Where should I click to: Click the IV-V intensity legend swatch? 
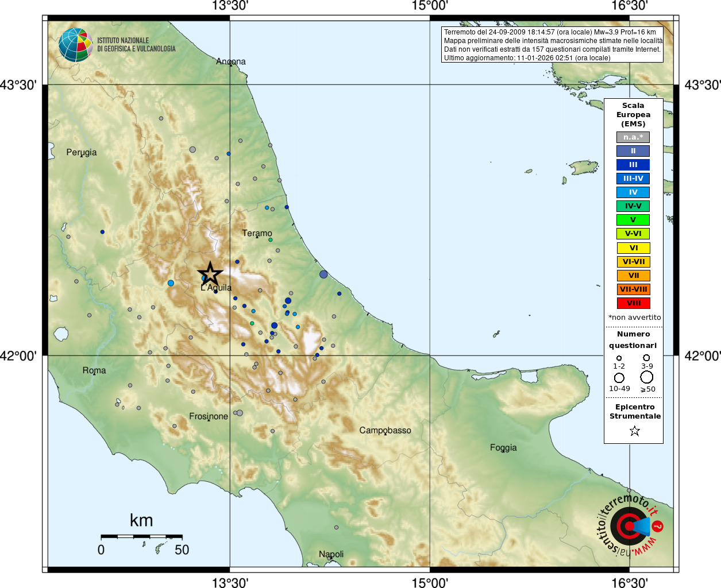pos(633,206)
